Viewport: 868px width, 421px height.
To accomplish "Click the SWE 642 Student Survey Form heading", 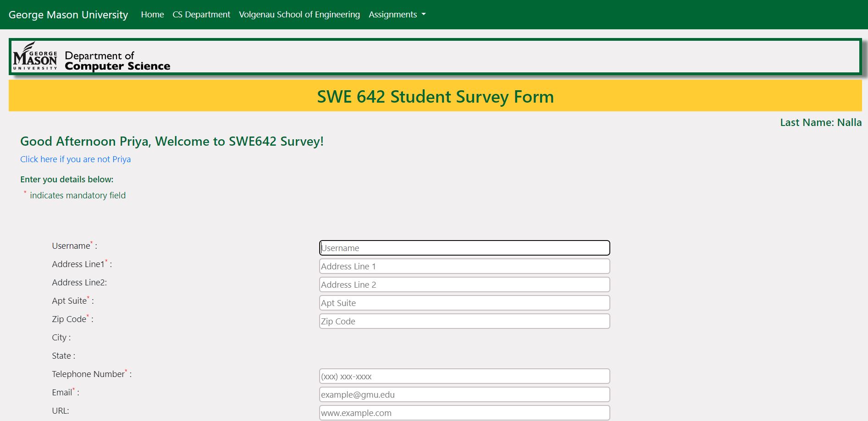I will coord(435,97).
